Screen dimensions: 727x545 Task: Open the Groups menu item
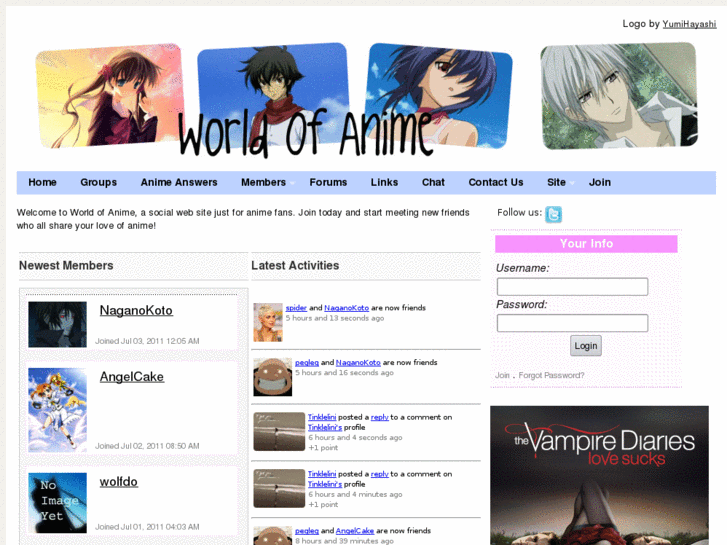point(98,182)
